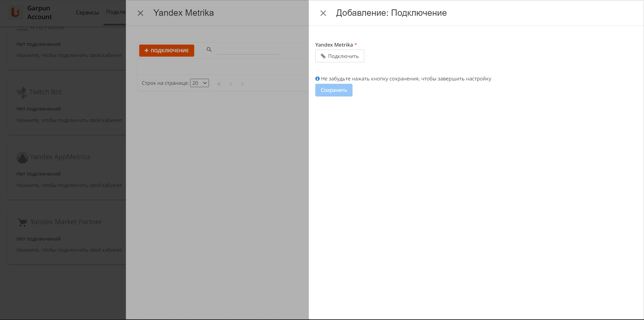Click the Сохранить button
The height and width of the screenshot is (320, 644).
pos(334,90)
